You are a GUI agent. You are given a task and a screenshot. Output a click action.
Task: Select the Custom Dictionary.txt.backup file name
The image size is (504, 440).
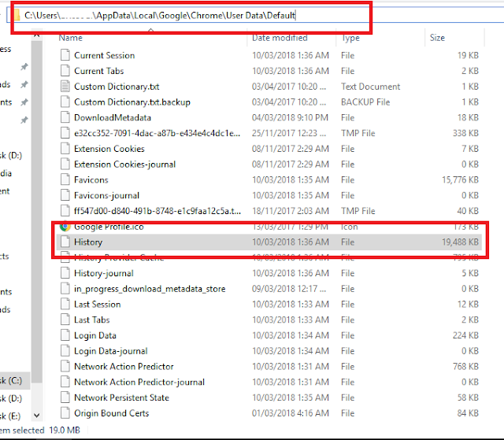132,102
